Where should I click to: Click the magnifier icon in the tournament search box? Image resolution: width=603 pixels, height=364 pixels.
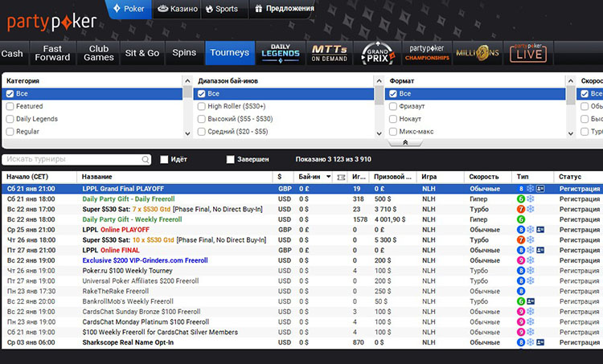coord(146,159)
